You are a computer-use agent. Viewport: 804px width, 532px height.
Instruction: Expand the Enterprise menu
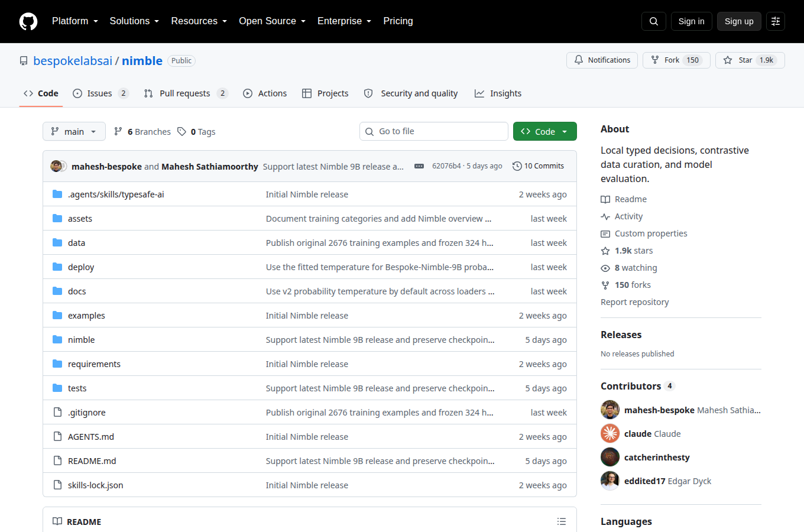(344, 21)
